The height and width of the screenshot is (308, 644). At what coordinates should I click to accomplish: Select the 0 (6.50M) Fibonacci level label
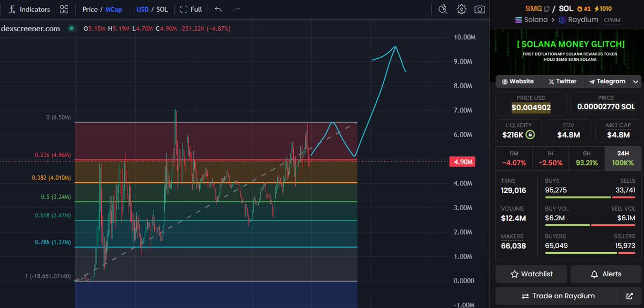click(59, 117)
